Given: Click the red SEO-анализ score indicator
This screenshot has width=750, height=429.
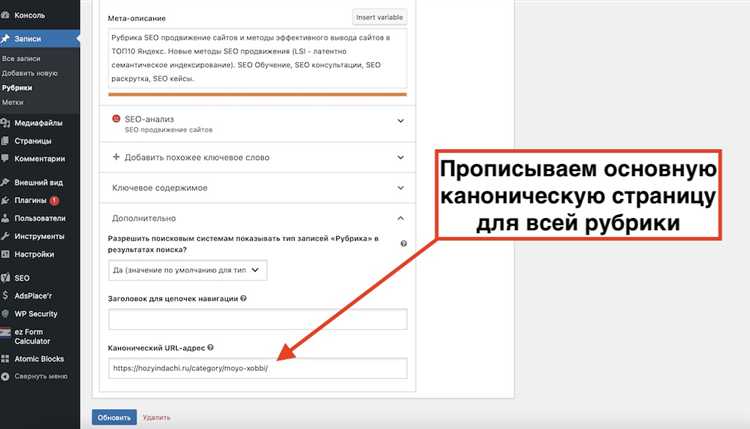Looking at the screenshot, I should pos(116,119).
